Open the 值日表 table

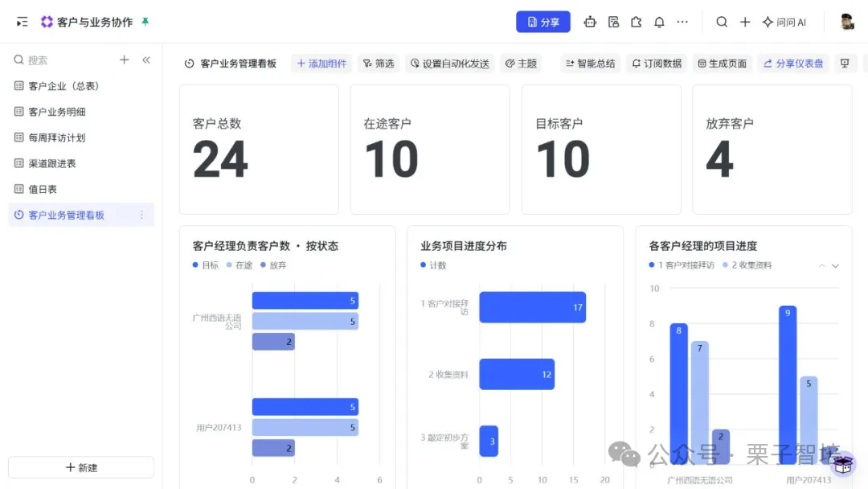(x=81, y=189)
